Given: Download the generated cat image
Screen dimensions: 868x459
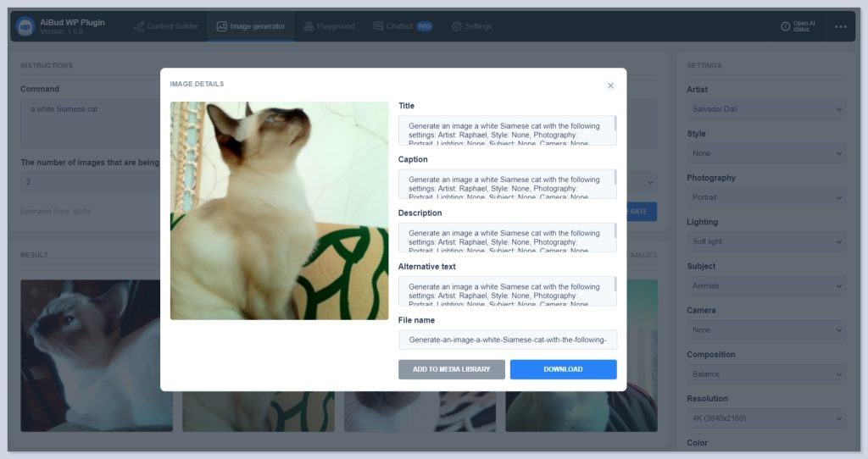Looking at the screenshot, I should 563,369.
